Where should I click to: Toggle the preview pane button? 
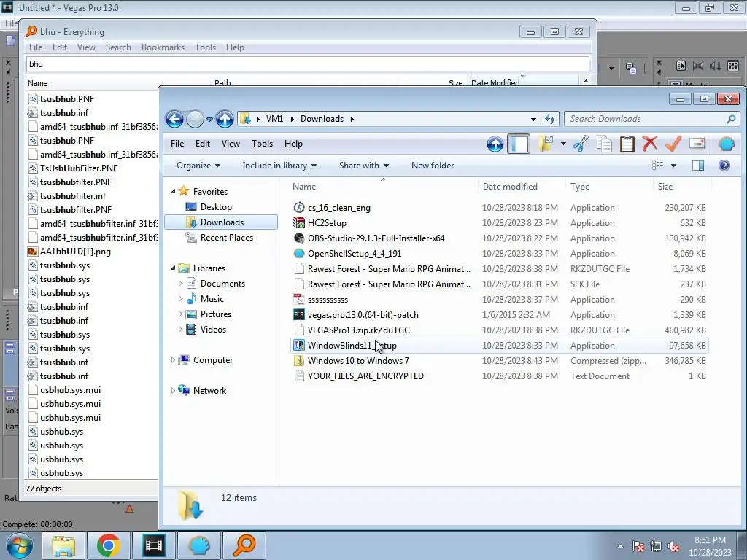(x=698, y=166)
